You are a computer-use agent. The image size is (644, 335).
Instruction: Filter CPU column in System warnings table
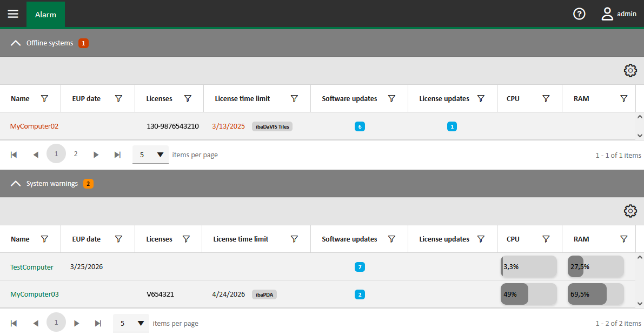(x=546, y=239)
